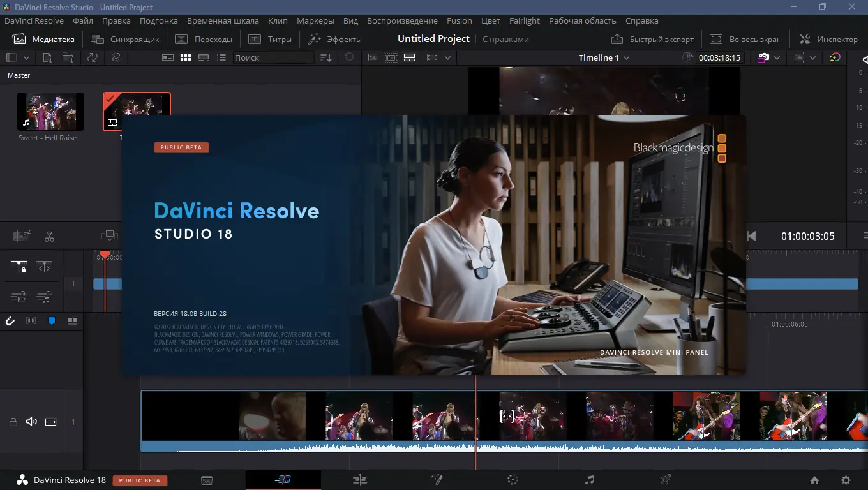The height and width of the screenshot is (490, 868).
Task: Lock track 1 with padlock
Action: [x=13, y=422]
